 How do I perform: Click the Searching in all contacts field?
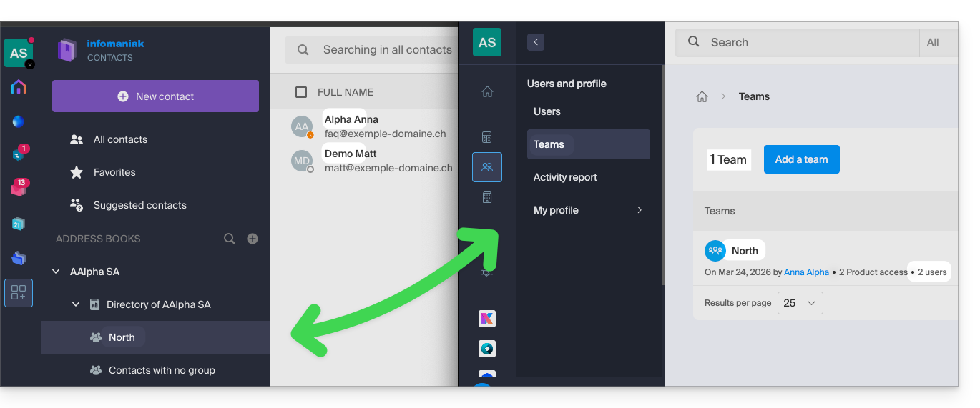(386, 50)
